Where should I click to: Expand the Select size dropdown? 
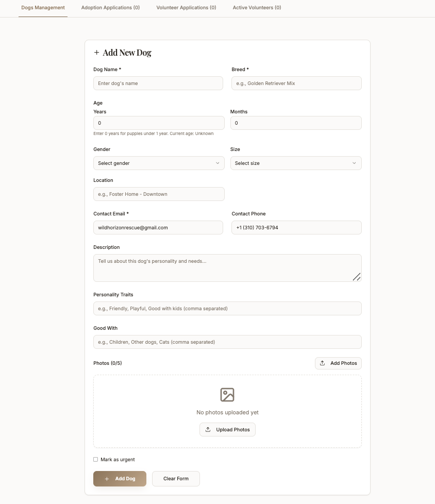(x=295, y=163)
